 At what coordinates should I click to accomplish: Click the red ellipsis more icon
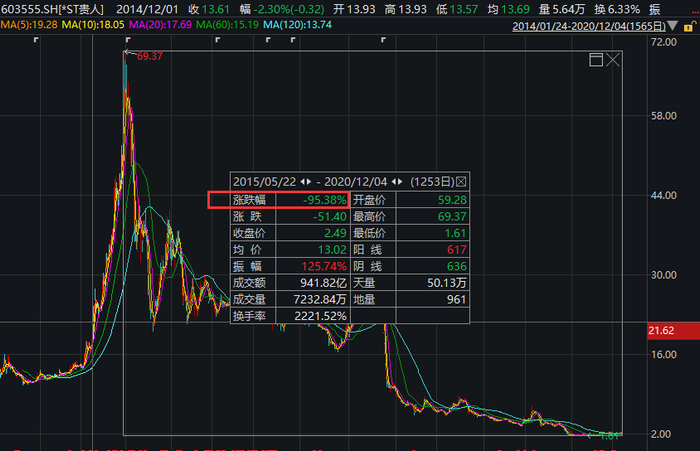(696, 11)
